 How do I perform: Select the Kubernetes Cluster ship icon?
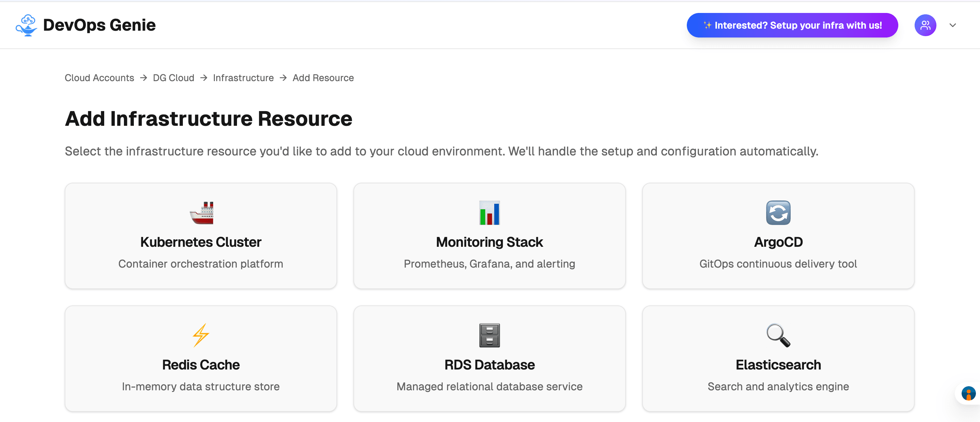[201, 213]
